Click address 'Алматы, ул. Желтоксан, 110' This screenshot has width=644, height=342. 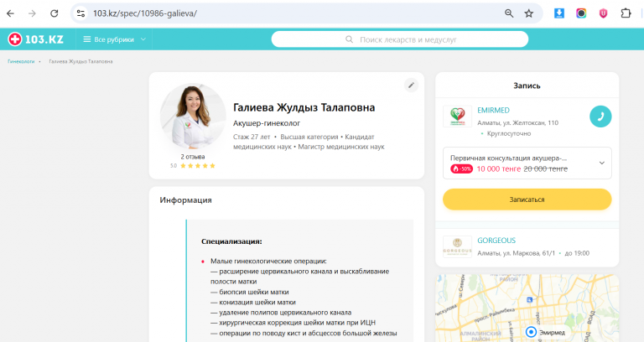(x=517, y=122)
